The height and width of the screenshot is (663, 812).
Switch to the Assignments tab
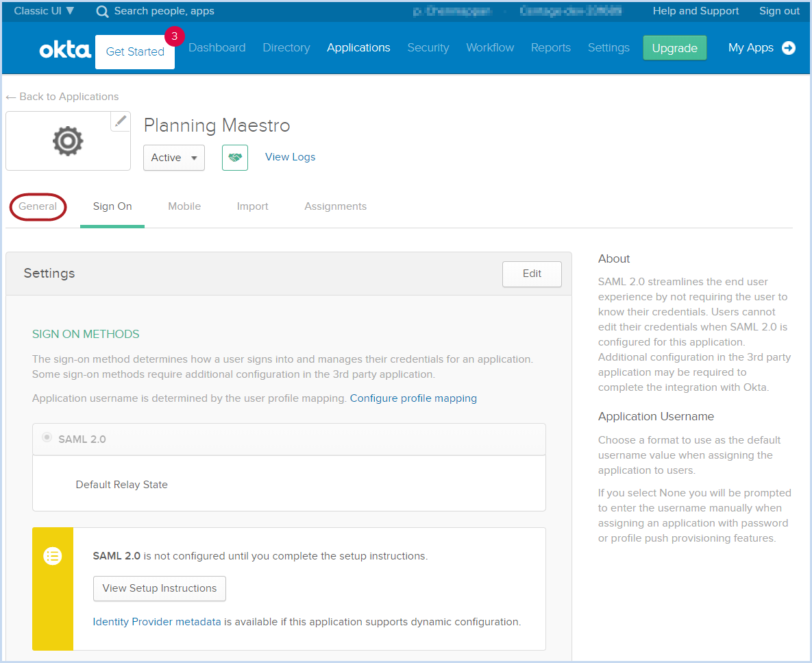pyautogui.click(x=336, y=206)
